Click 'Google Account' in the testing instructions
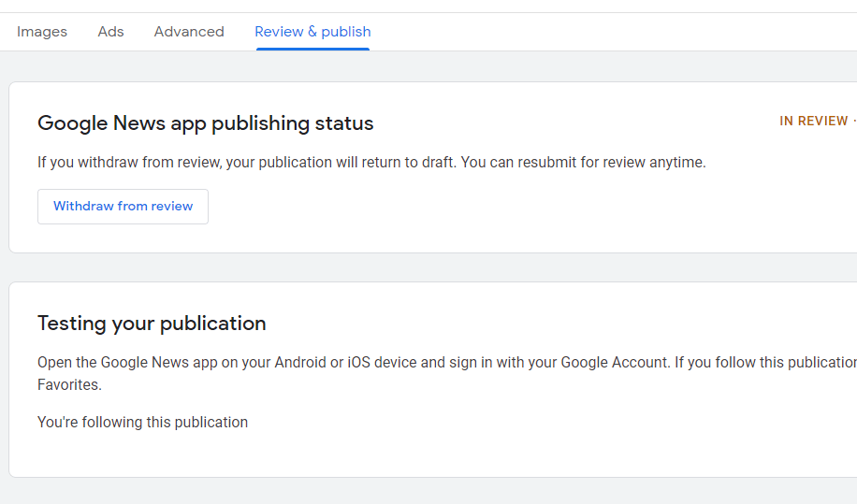The width and height of the screenshot is (857, 504). pos(615,363)
